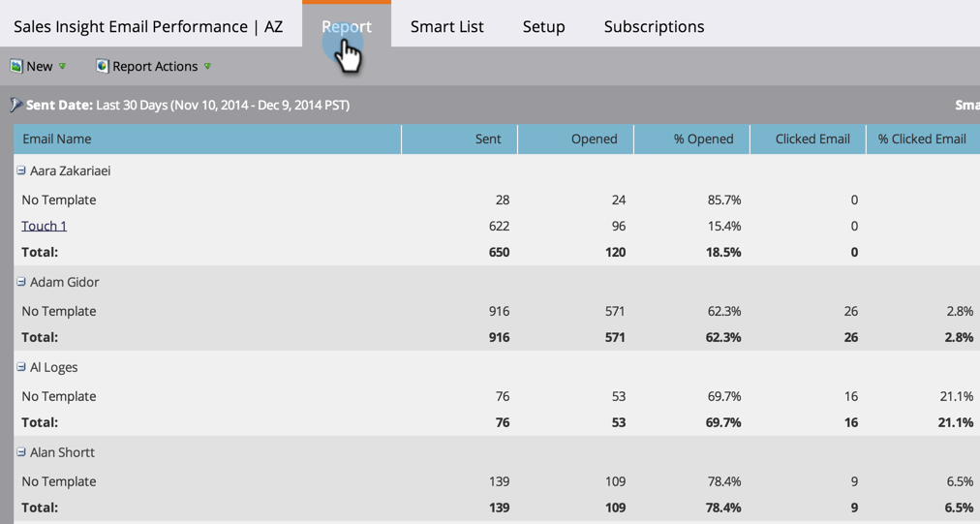Collapse the Alan Shortt group
Viewport: 980px width, 524px height.
click(x=21, y=451)
